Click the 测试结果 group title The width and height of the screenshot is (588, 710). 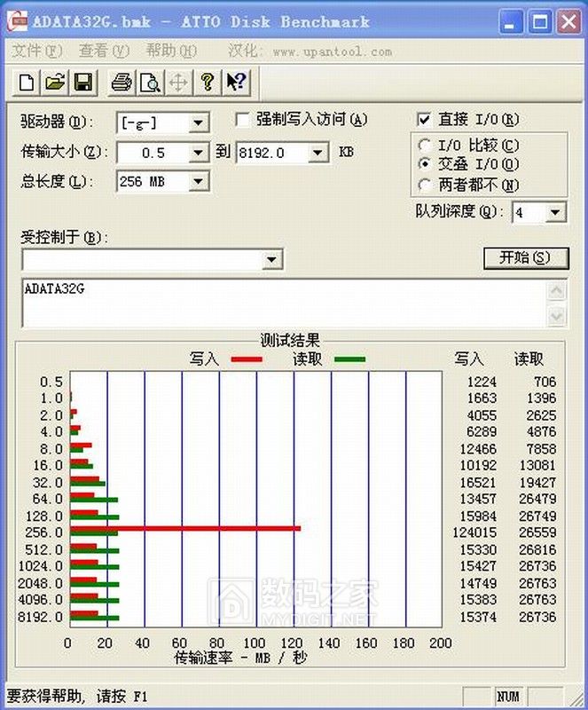(x=290, y=341)
